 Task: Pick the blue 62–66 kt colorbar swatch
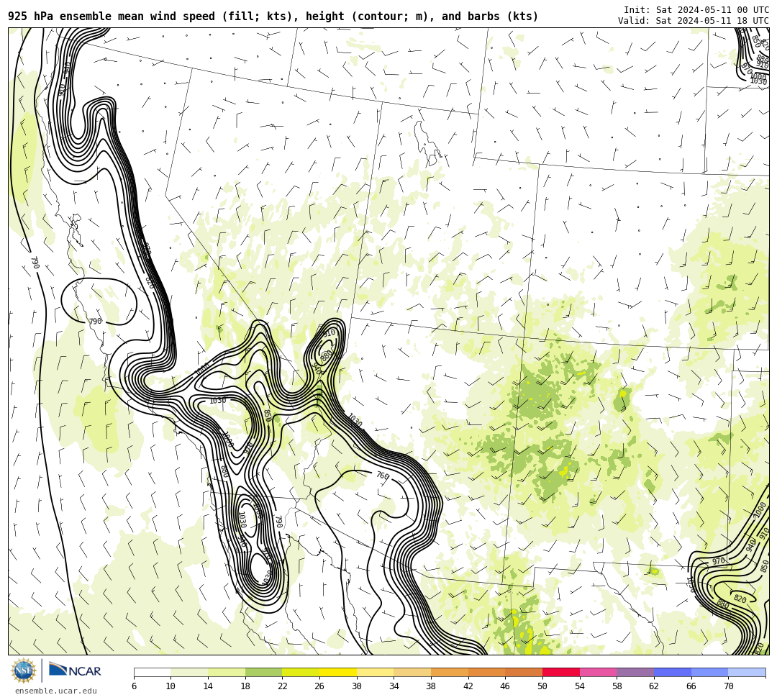click(673, 672)
